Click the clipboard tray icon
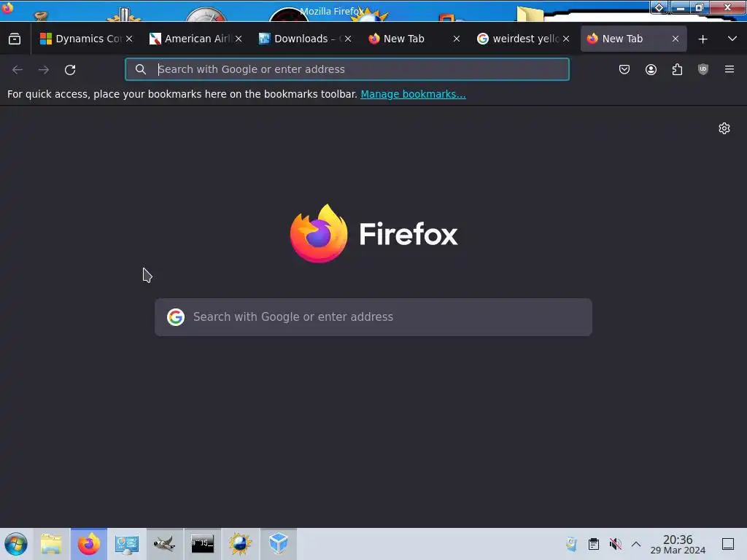 pos(594,544)
